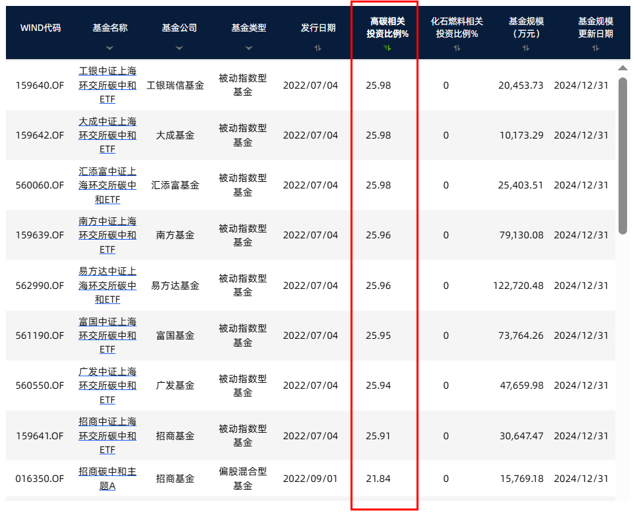Select WIND code 562990.OF
634x518 pixels.
[x=40, y=286]
